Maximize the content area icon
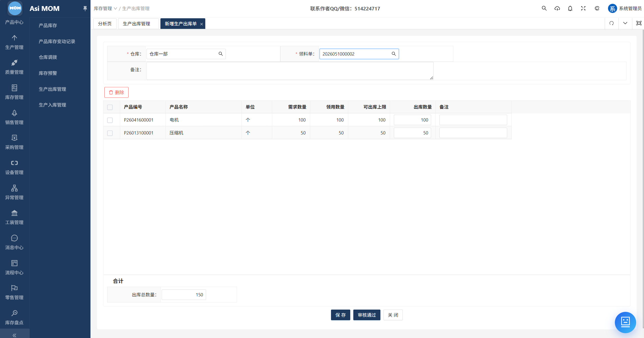The height and width of the screenshot is (338, 644). click(x=639, y=23)
